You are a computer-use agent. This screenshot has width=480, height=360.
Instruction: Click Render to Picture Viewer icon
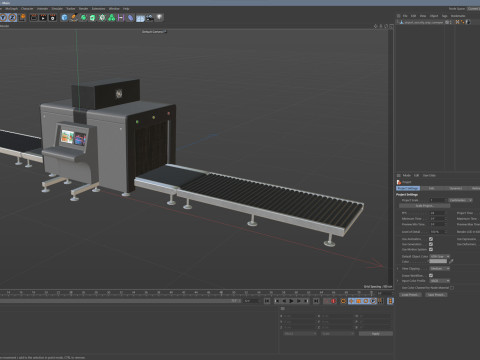coord(43,18)
